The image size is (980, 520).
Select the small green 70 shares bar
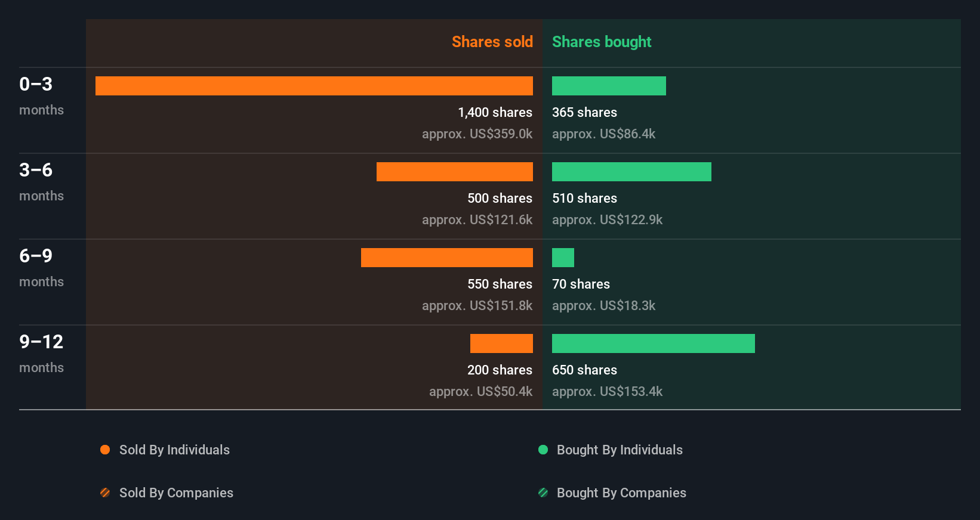563,258
